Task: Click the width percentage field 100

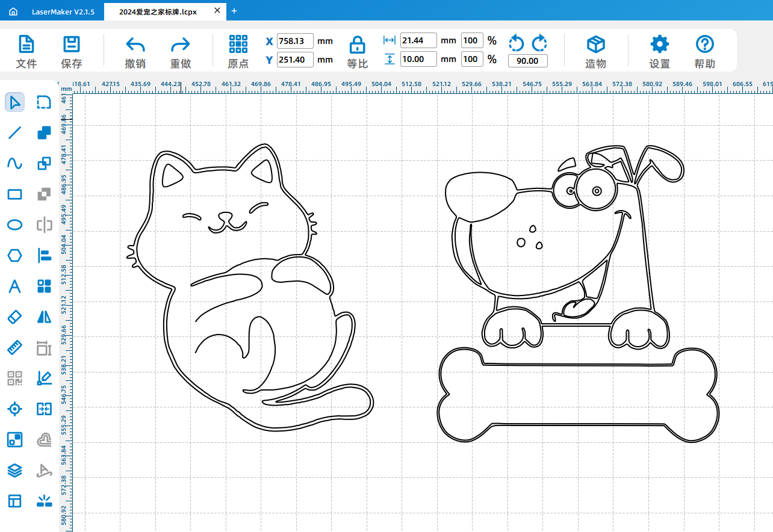Action: [472, 40]
